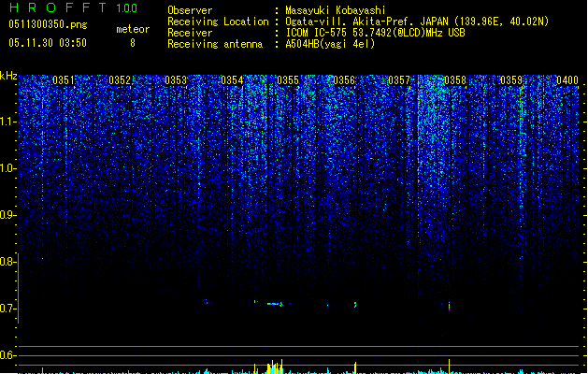Click the 0.6 kHz axis label
Image resolution: width=588 pixels, height=374 pixels.
click(7, 355)
